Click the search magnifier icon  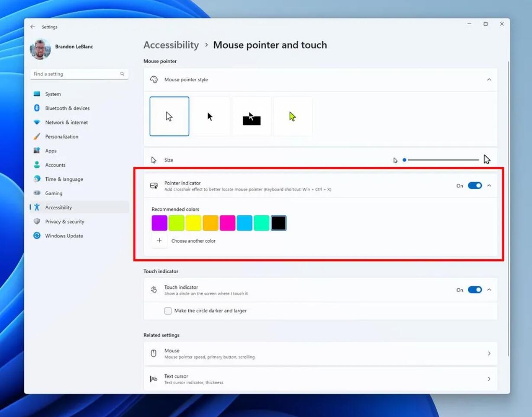click(x=122, y=74)
